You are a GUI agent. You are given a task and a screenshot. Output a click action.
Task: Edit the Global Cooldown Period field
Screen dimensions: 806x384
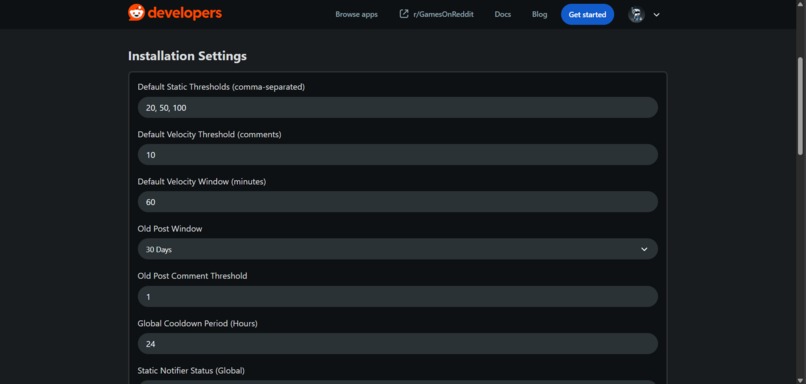(x=397, y=344)
